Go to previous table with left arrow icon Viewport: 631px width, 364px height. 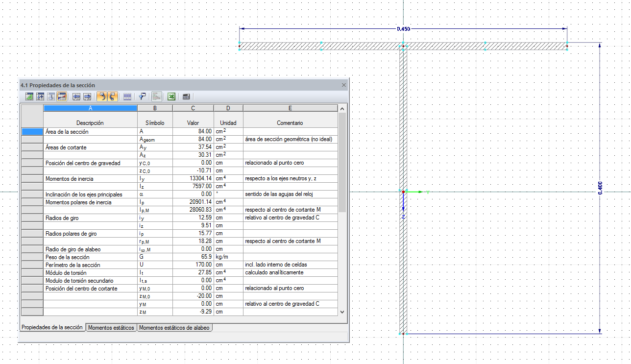(76, 97)
